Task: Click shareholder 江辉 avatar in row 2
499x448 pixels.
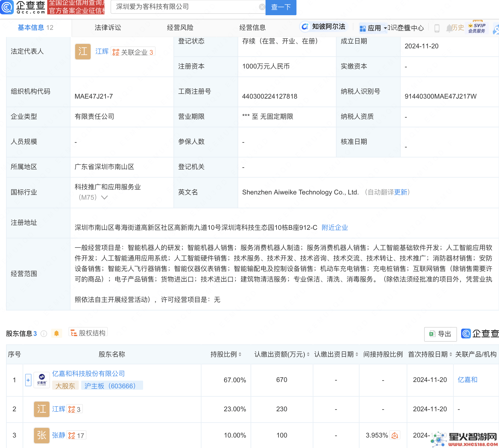Action: click(42, 409)
